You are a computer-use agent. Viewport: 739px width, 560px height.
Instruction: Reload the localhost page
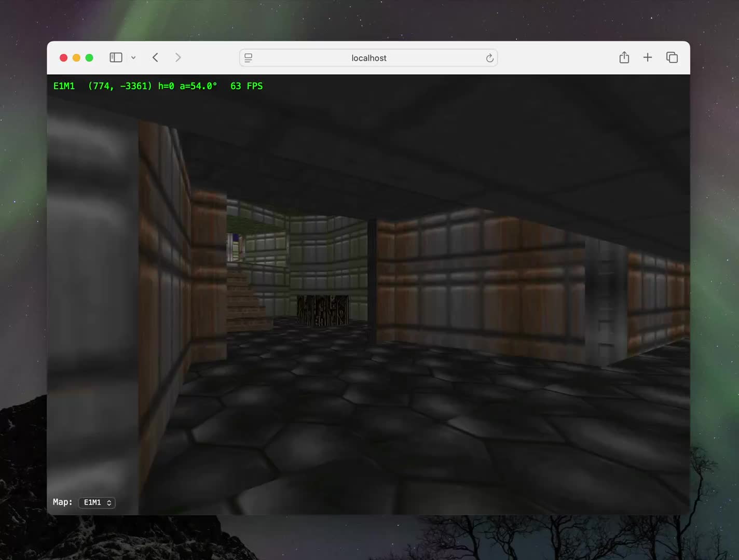[x=489, y=58]
